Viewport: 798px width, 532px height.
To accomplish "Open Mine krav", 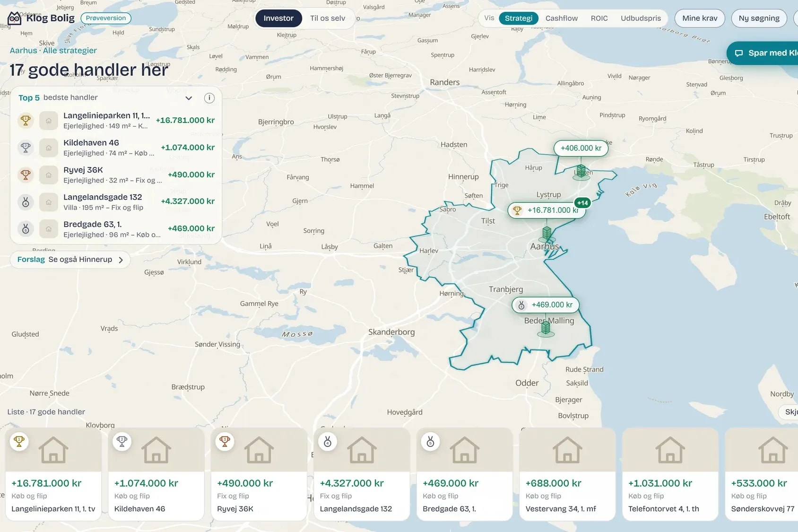I will (x=700, y=18).
